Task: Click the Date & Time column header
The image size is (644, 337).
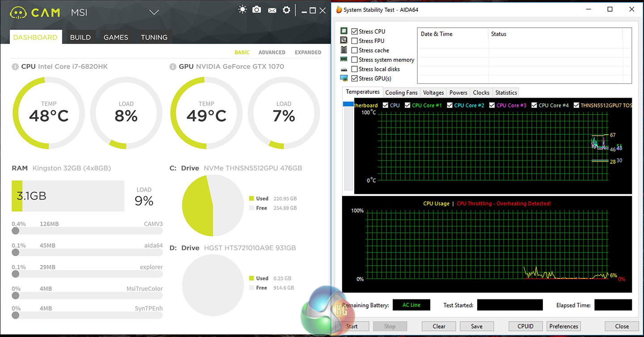Action: (453, 34)
